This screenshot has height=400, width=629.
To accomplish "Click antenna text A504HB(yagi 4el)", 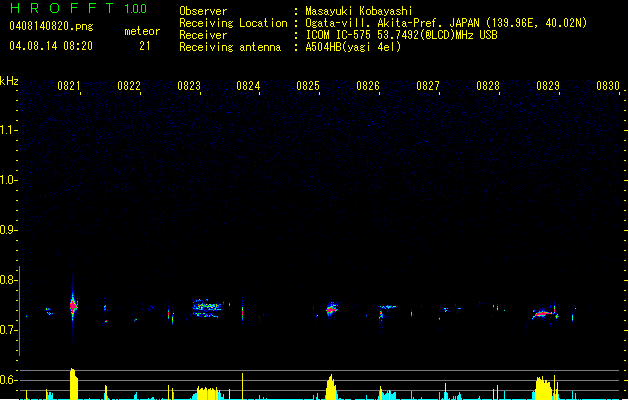I will (x=353, y=47).
